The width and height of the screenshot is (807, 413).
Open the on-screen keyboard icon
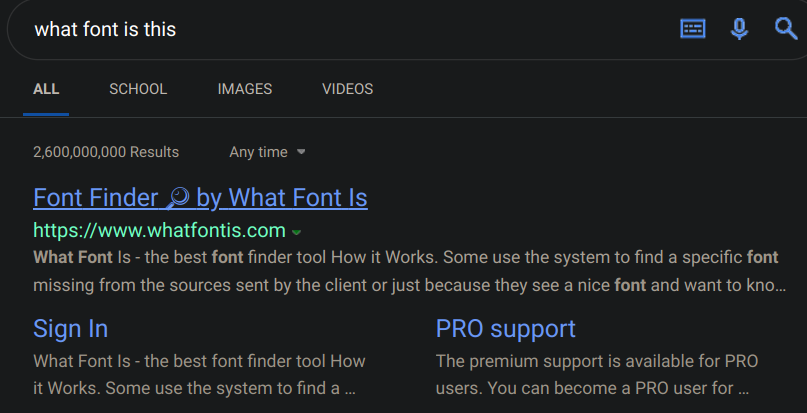(693, 29)
